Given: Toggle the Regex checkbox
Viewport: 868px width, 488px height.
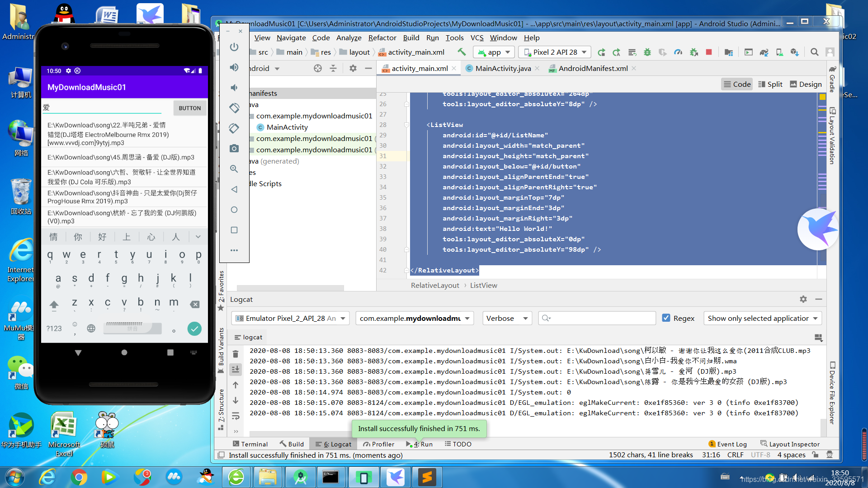Looking at the screenshot, I should tap(666, 318).
